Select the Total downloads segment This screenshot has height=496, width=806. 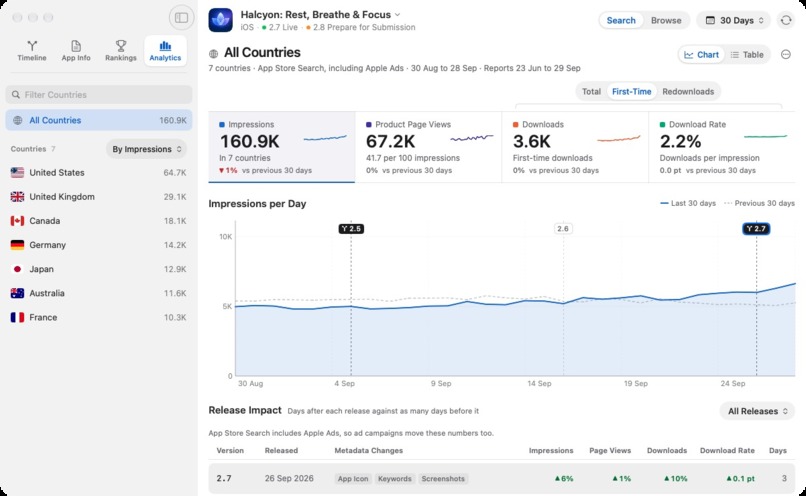pos(591,91)
